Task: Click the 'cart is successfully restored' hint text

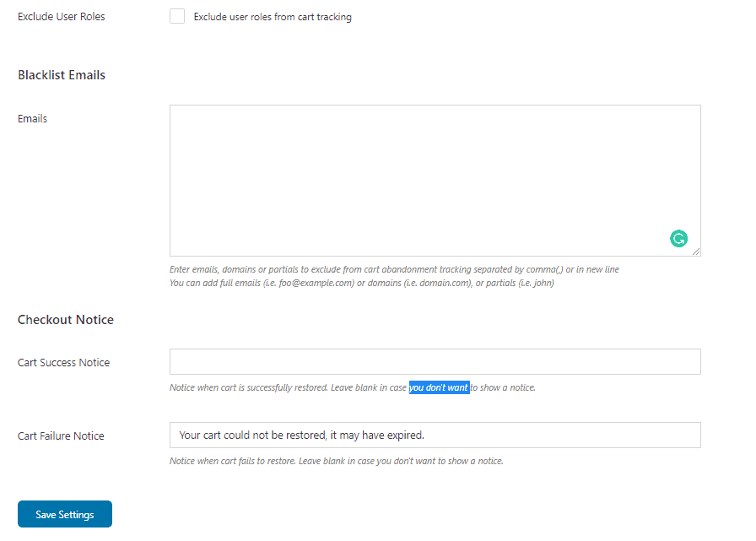Action: (274, 387)
